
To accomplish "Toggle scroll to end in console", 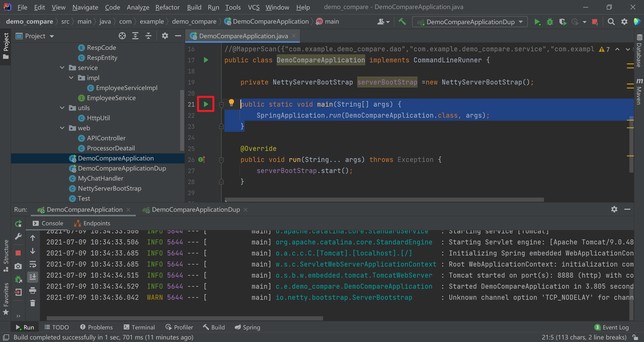I will 33,277.
